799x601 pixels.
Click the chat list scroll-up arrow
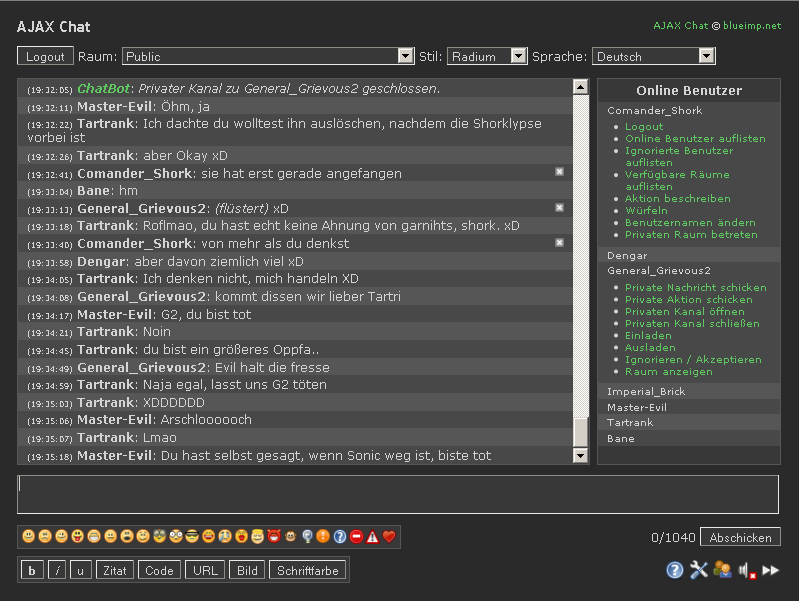(x=580, y=87)
